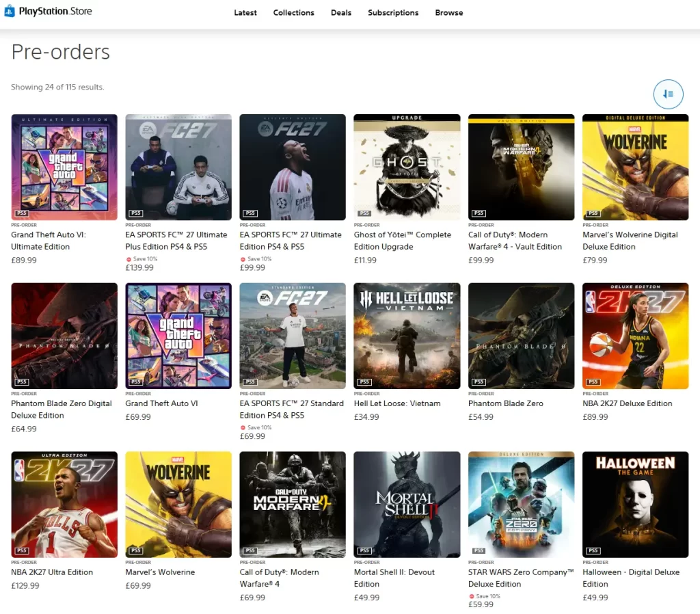Click the £34.99 price of Hell Let Loose: Vietnam

coord(366,416)
